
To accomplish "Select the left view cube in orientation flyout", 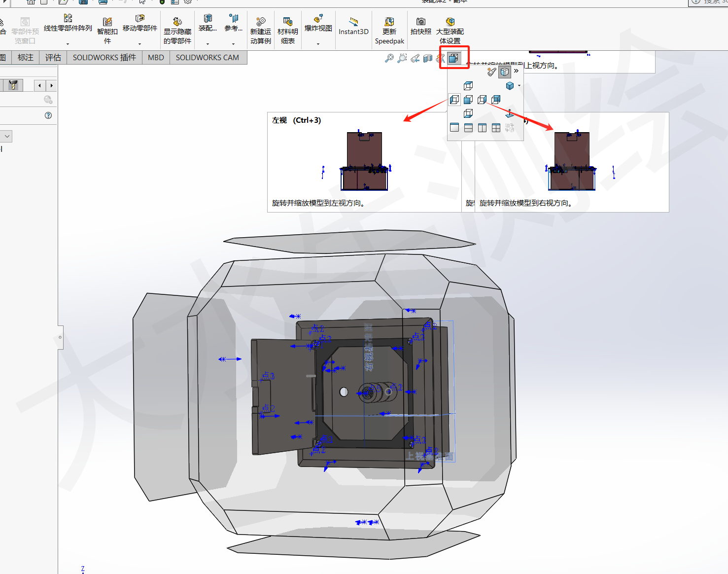I will click(454, 99).
